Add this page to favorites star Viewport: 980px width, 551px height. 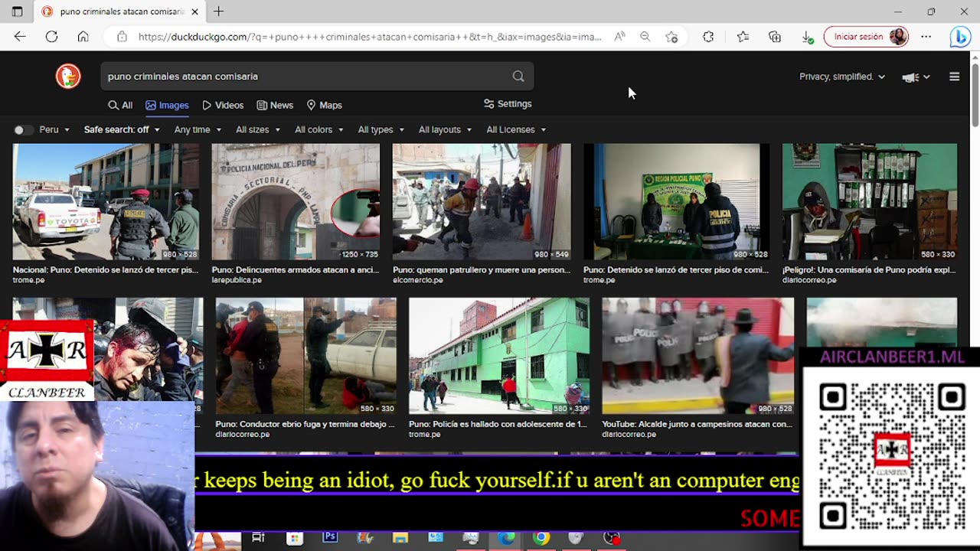click(671, 37)
